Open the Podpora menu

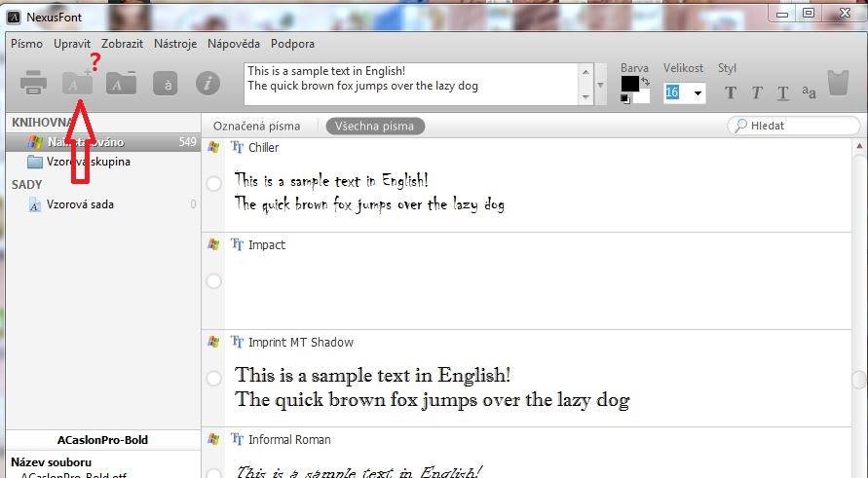coord(292,44)
